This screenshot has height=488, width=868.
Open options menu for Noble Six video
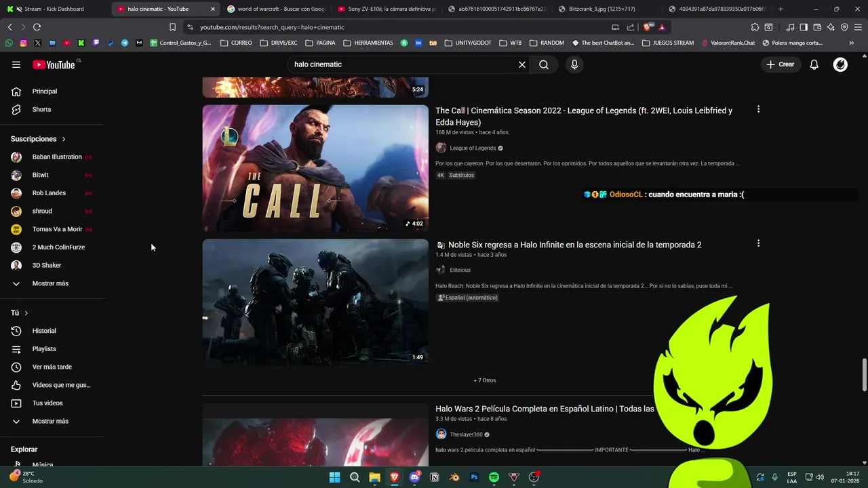(758, 243)
